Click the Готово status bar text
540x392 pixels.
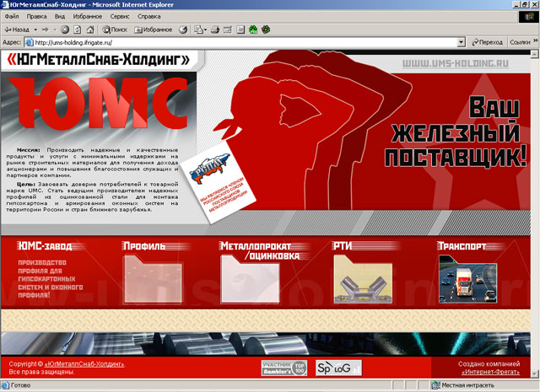click(20, 385)
